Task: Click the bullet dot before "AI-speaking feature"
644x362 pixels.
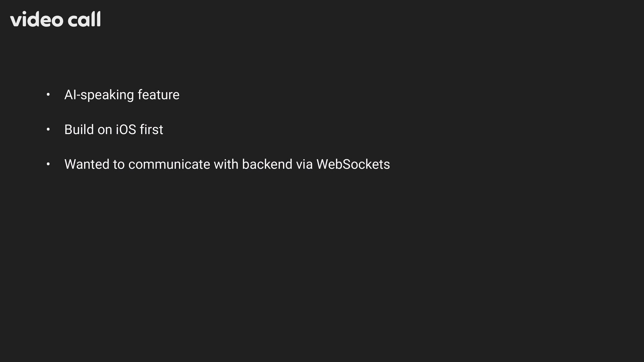Action: 48,95
